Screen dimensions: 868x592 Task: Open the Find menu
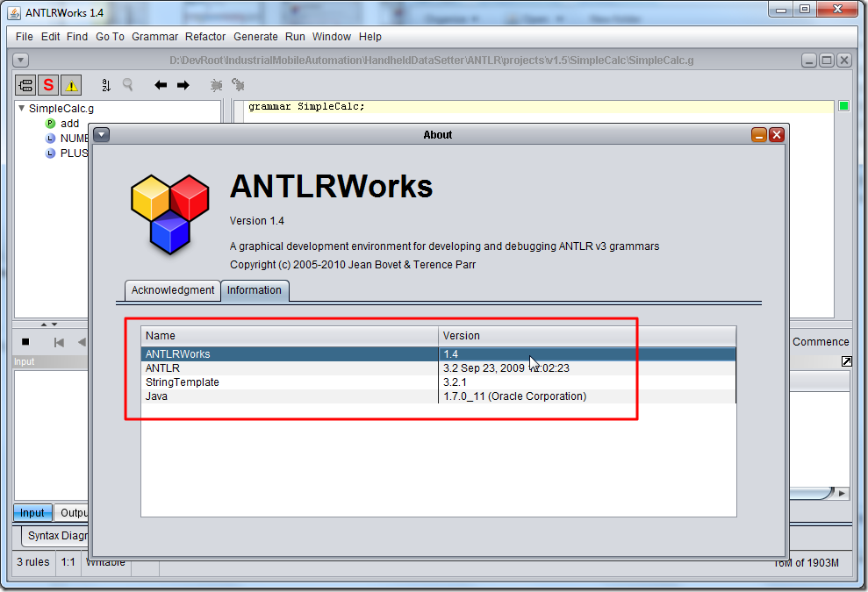pos(77,37)
